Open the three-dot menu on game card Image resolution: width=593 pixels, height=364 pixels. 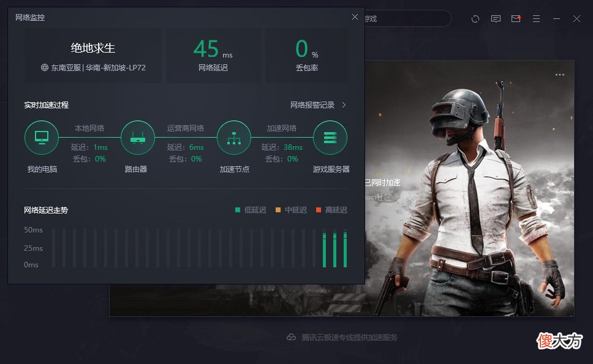tap(560, 75)
